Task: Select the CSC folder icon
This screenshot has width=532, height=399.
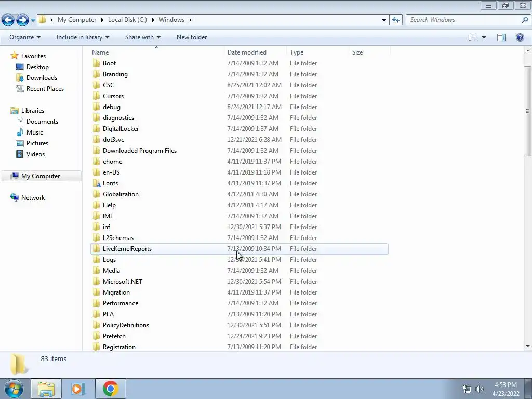Action: (96, 85)
